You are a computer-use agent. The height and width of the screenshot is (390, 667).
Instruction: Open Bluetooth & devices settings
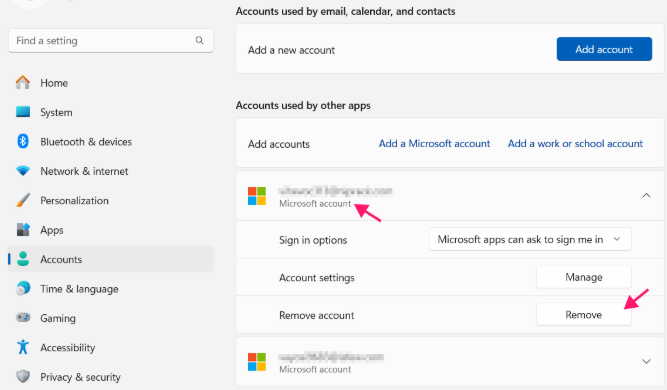click(111, 142)
